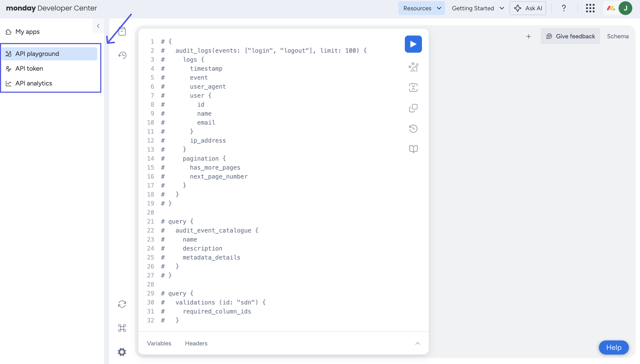Copy the query with copy icon
Image resolution: width=640 pixels, height=364 pixels.
click(413, 108)
